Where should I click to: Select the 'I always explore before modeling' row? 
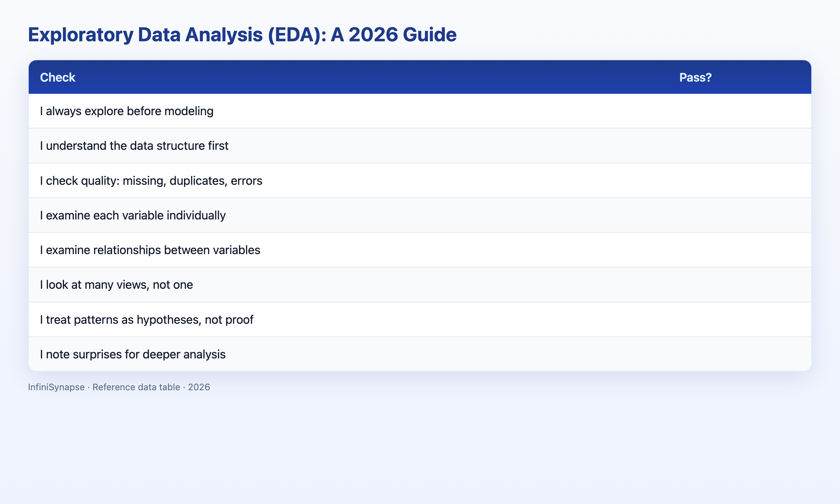420,111
